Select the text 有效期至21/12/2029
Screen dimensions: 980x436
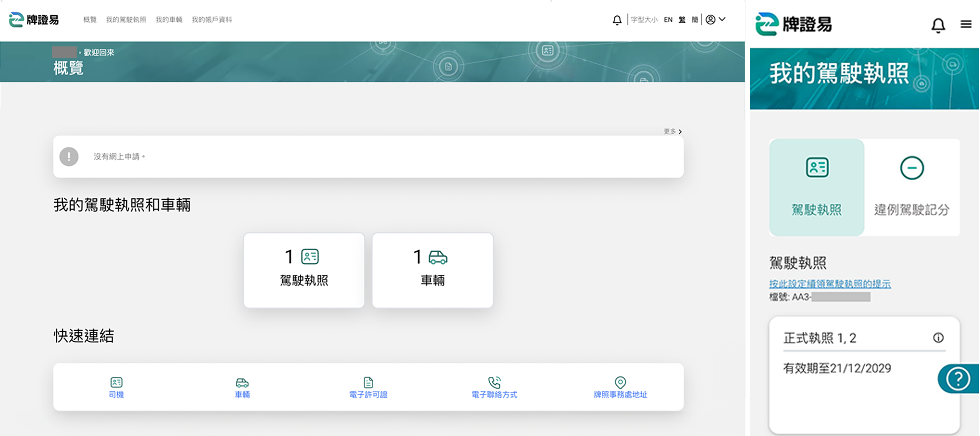pos(837,368)
